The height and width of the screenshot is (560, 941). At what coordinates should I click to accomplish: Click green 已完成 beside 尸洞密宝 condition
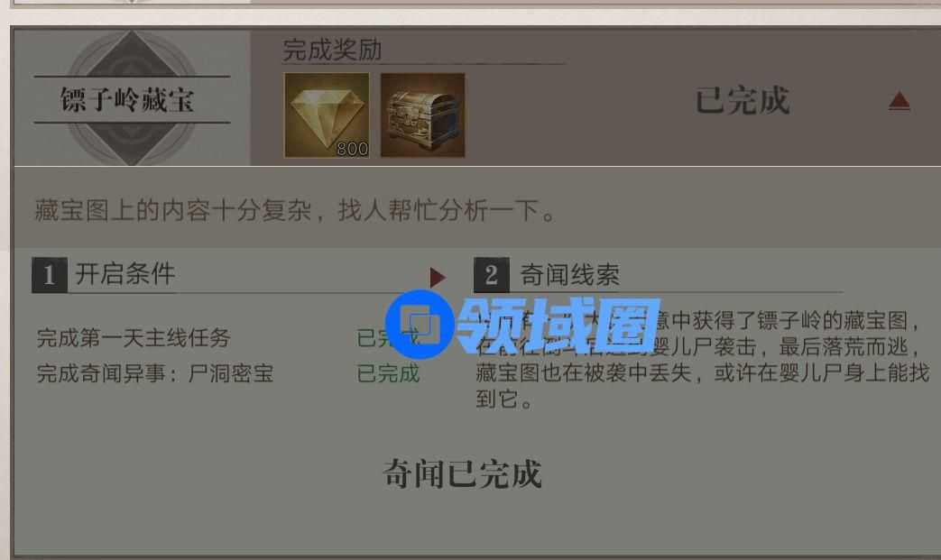coord(388,373)
